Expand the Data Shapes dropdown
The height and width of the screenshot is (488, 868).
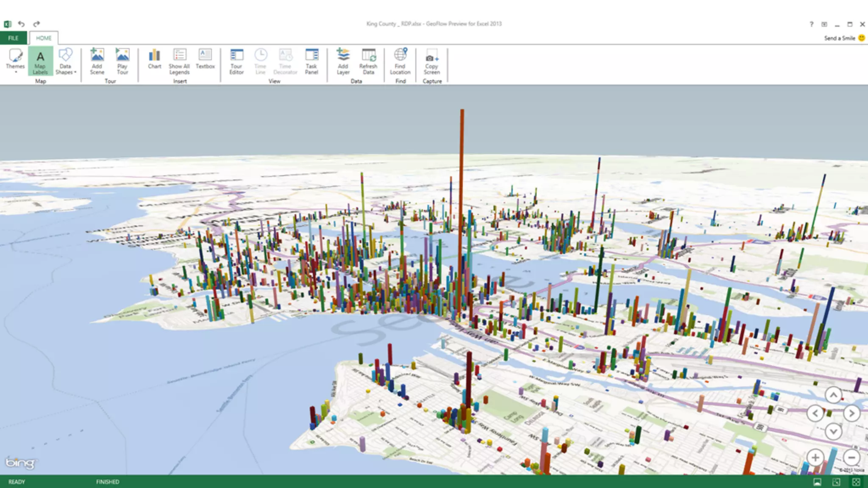click(x=66, y=61)
